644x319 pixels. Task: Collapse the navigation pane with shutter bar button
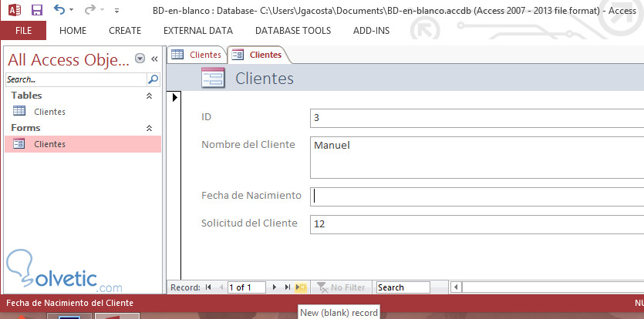pos(154,59)
